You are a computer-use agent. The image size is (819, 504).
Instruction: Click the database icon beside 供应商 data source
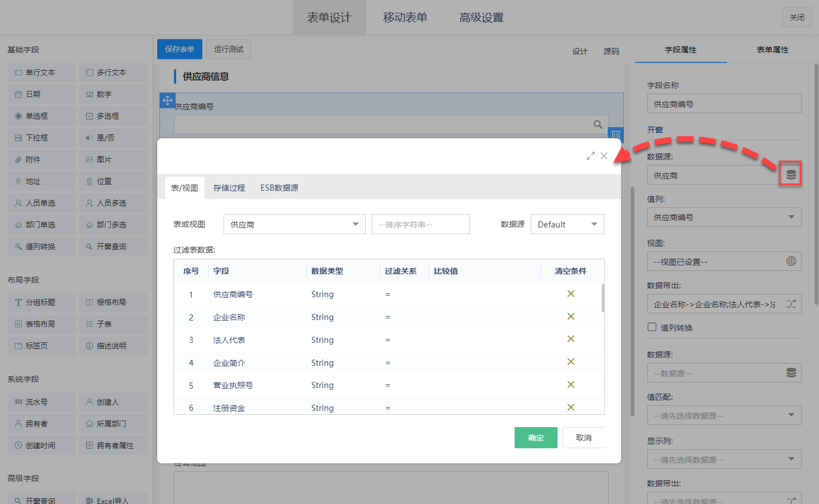tap(791, 175)
